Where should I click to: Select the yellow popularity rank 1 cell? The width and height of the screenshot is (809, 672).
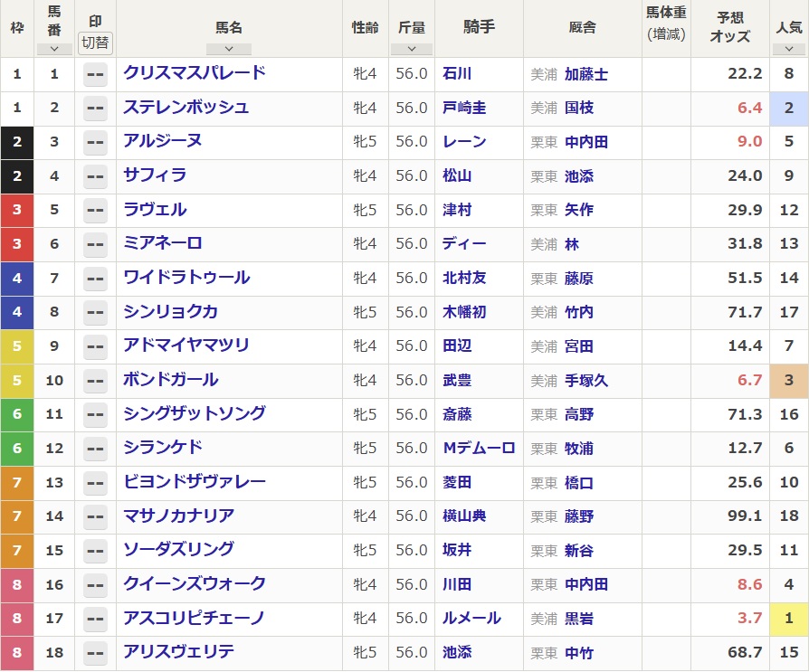point(788,619)
